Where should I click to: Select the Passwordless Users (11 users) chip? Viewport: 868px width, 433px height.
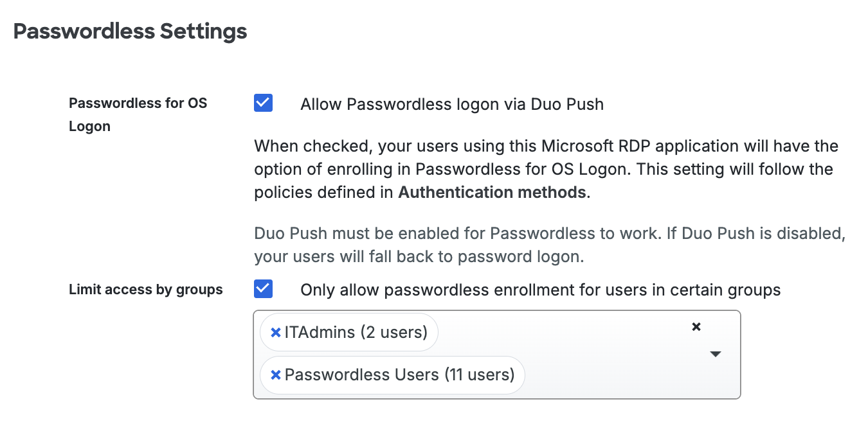[x=399, y=375]
